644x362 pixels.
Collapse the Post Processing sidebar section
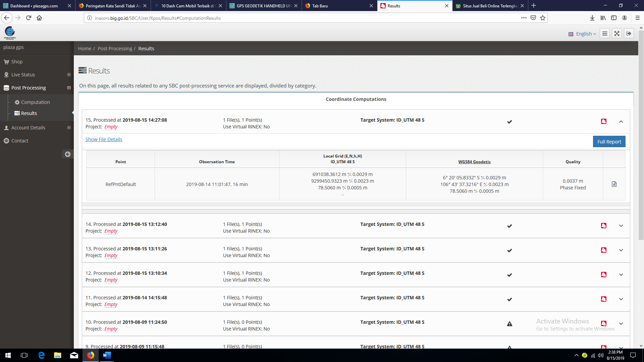point(69,88)
